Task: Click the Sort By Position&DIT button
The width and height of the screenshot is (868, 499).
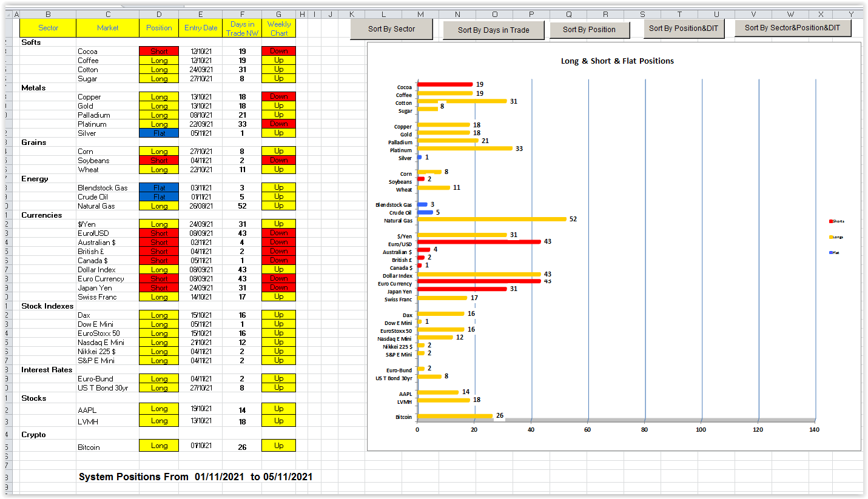Action: click(x=684, y=28)
